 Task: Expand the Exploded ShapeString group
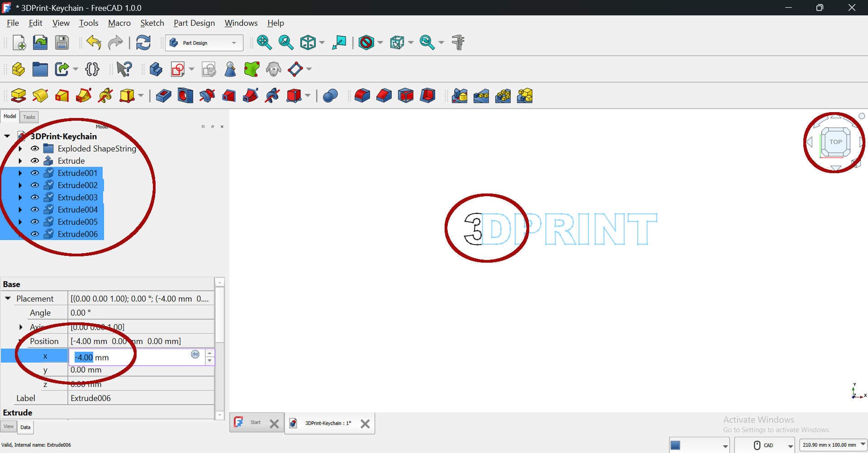(20, 148)
